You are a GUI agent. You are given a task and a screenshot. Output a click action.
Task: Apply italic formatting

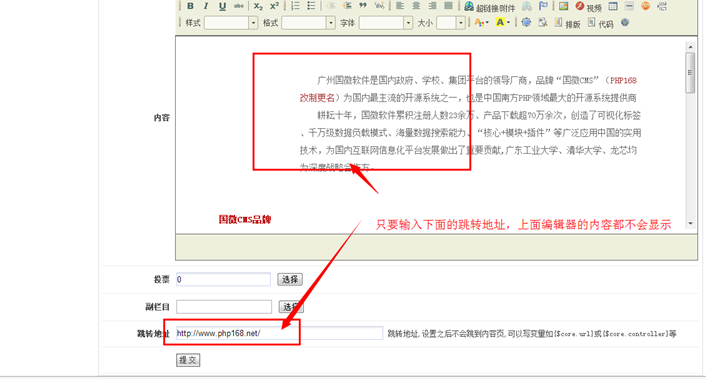click(x=206, y=6)
